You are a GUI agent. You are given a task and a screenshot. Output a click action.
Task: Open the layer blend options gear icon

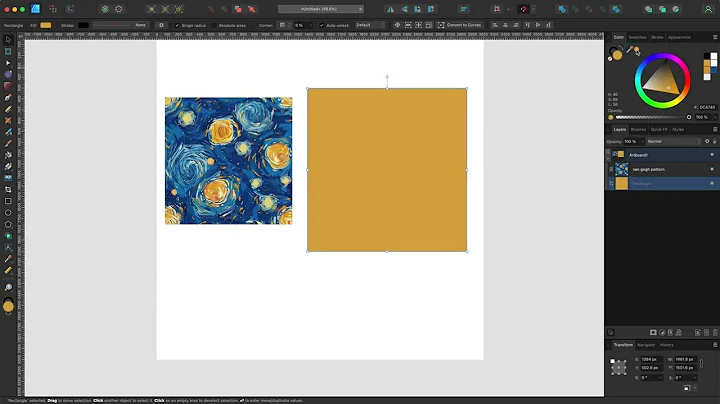click(x=707, y=141)
